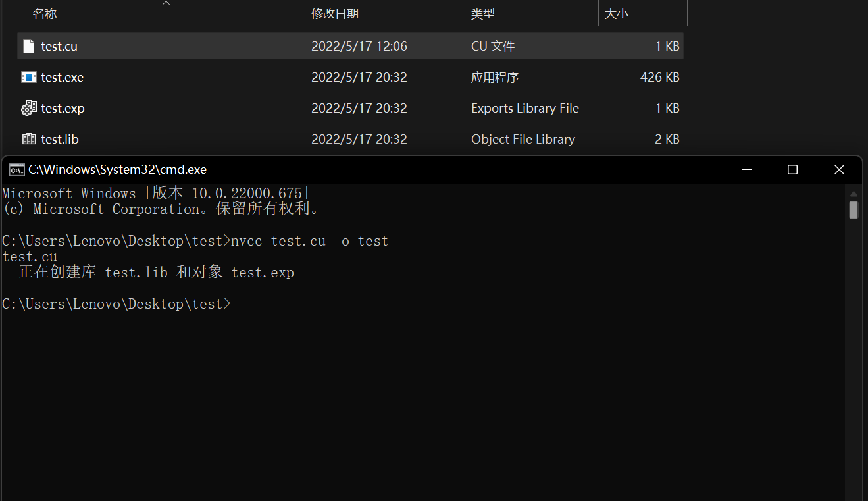
Task: Click the test.exp row 1 KB size
Action: click(667, 108)
